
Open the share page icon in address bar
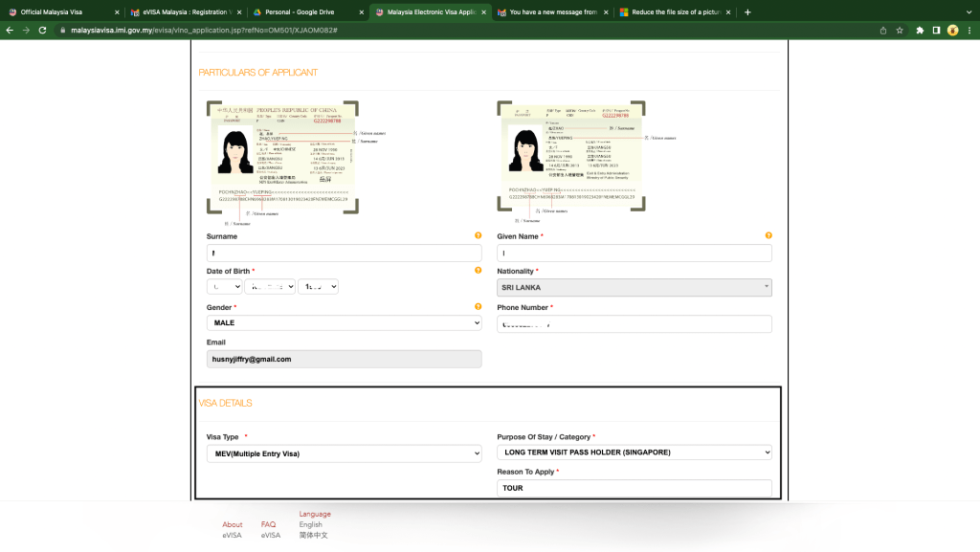tap(883, 30)
